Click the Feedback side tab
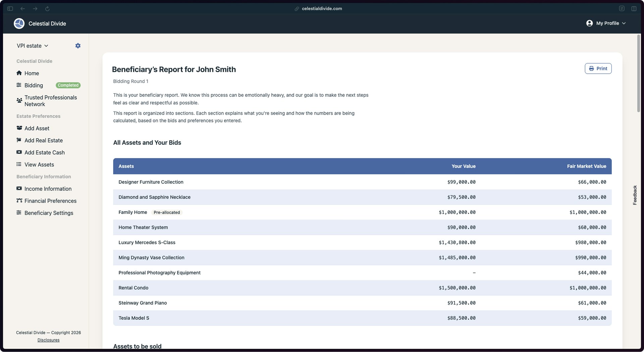Image resolution: width=644 pixels, height=352 pixels. (635, 195)
